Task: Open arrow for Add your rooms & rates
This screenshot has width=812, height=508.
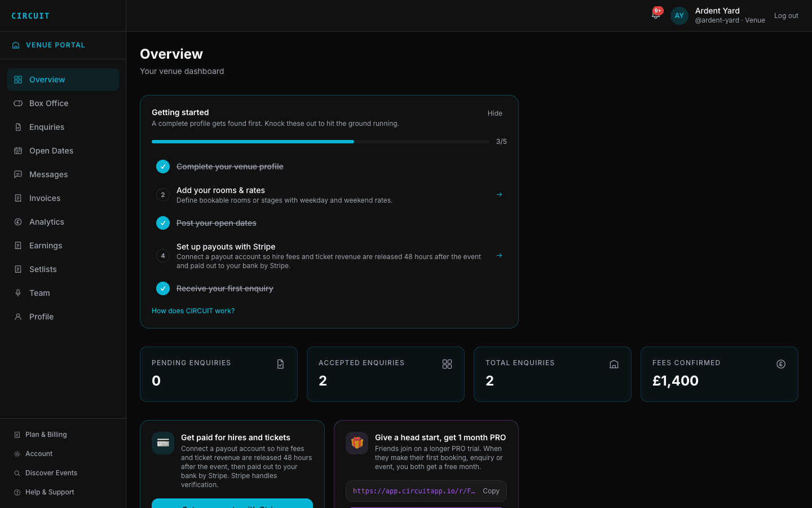Action: click(x=499, y=195)
